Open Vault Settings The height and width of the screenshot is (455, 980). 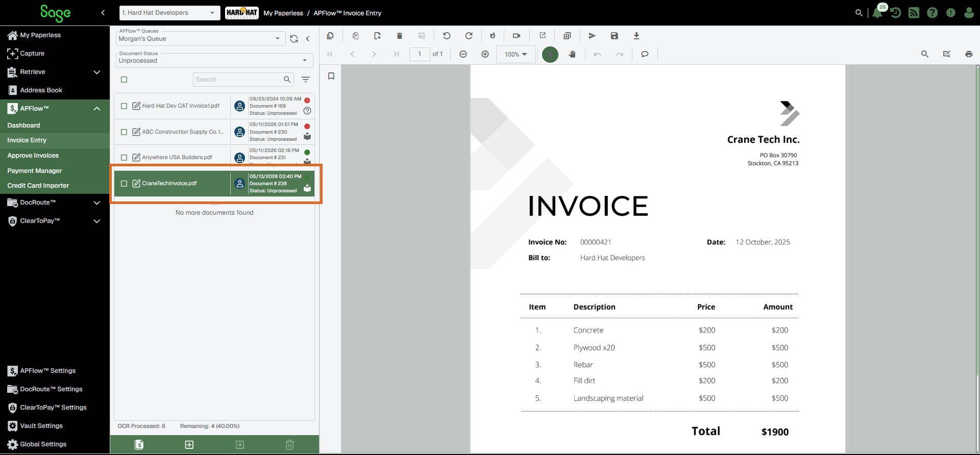click(x=35, y=426)
